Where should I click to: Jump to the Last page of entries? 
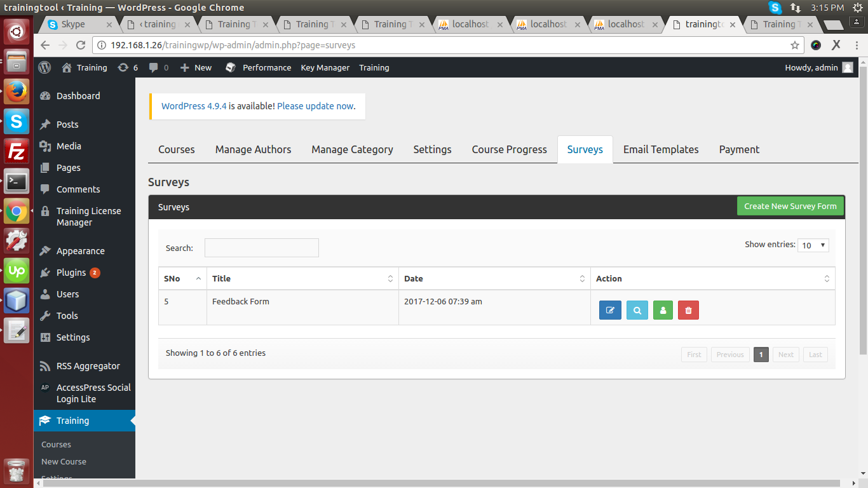pyautogui.click(x=815, y=355)
